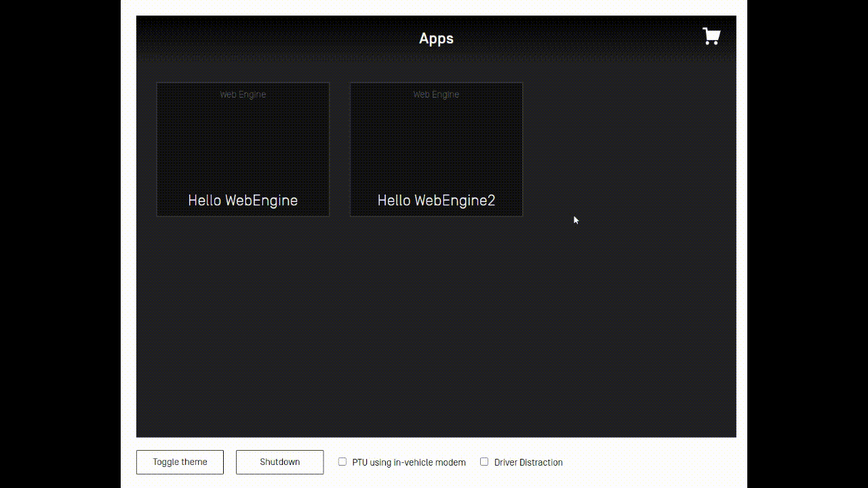The image size is (868, 488).
Task: Click the Apps header title
Action: (x=436, y=39)
